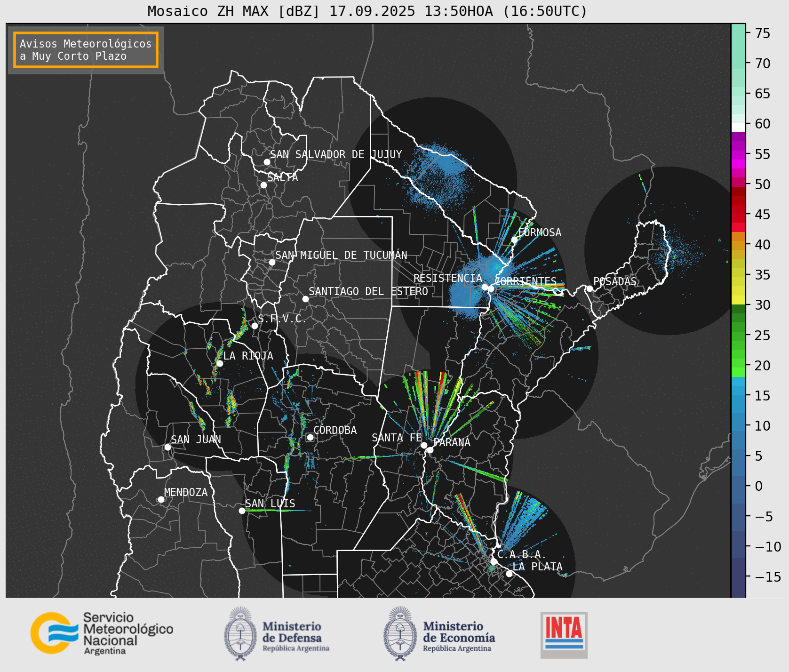
Task: Click the Posadas city marker
Action: pyautogui.click(x=590, y=288)
